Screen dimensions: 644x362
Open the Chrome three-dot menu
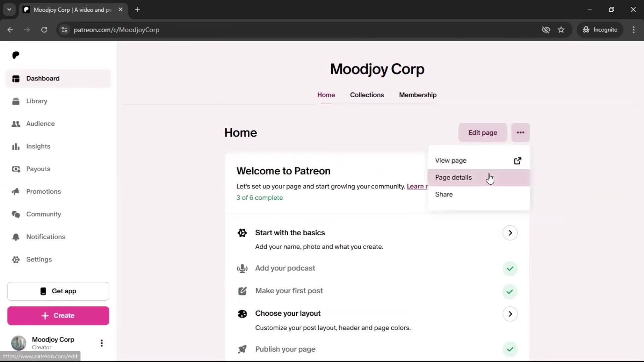[634, 30]
